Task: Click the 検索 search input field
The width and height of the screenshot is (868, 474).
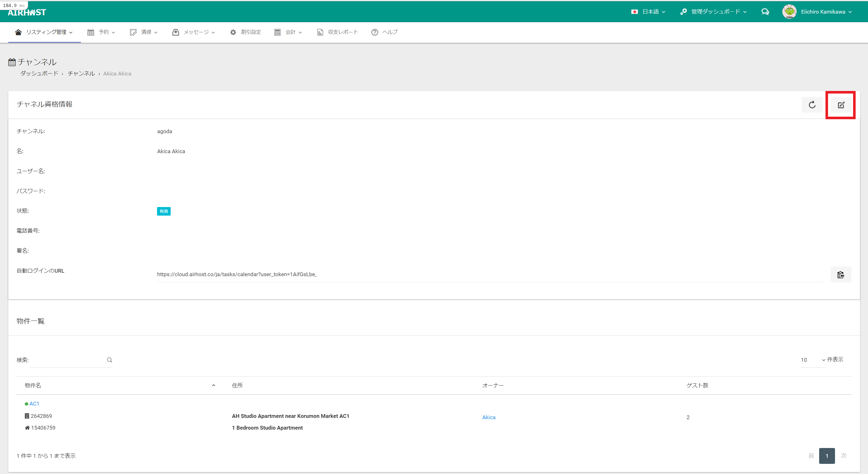Action: [x=67, y=360]
